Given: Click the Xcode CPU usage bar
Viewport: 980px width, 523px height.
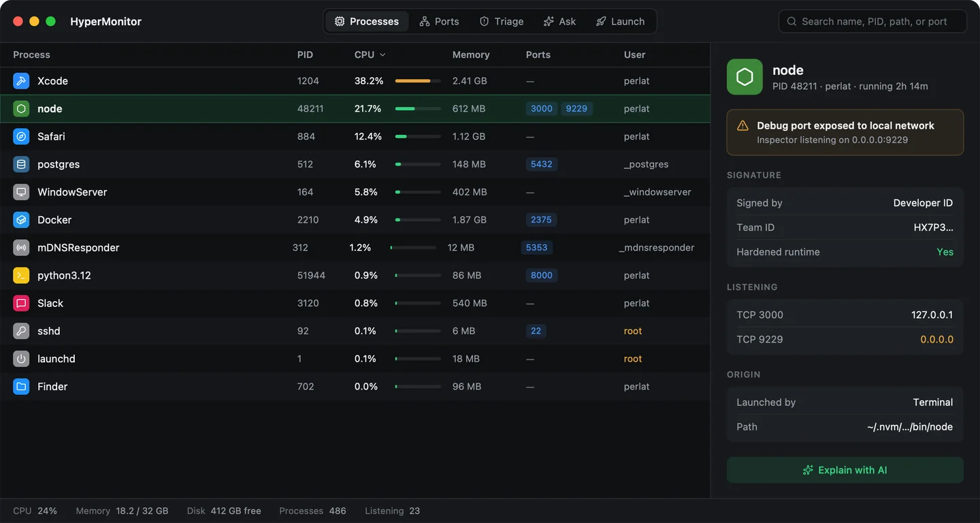Looking at the screenshot, I should [x=418, y=81].
